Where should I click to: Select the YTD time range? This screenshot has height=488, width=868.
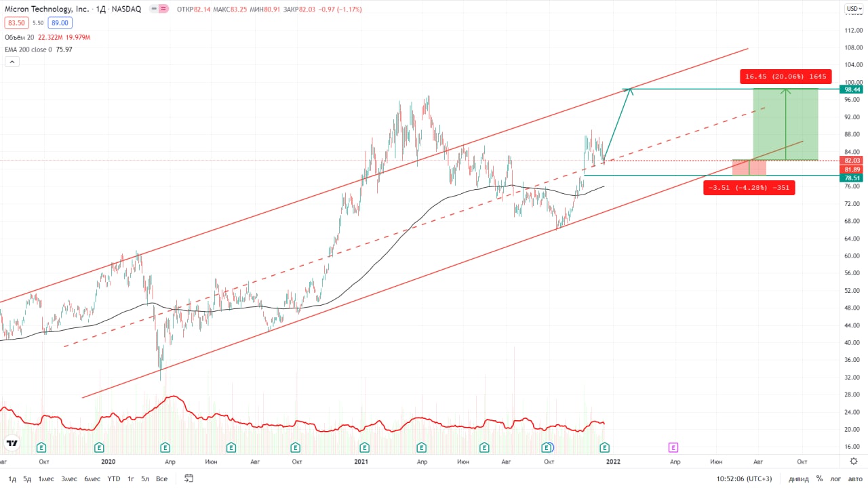coord(114,479)
